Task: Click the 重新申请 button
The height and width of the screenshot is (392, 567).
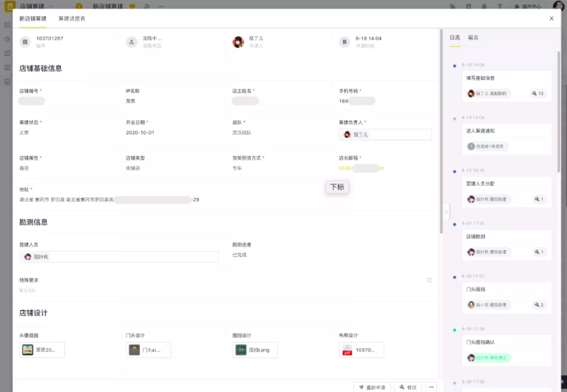Action: 372,387
